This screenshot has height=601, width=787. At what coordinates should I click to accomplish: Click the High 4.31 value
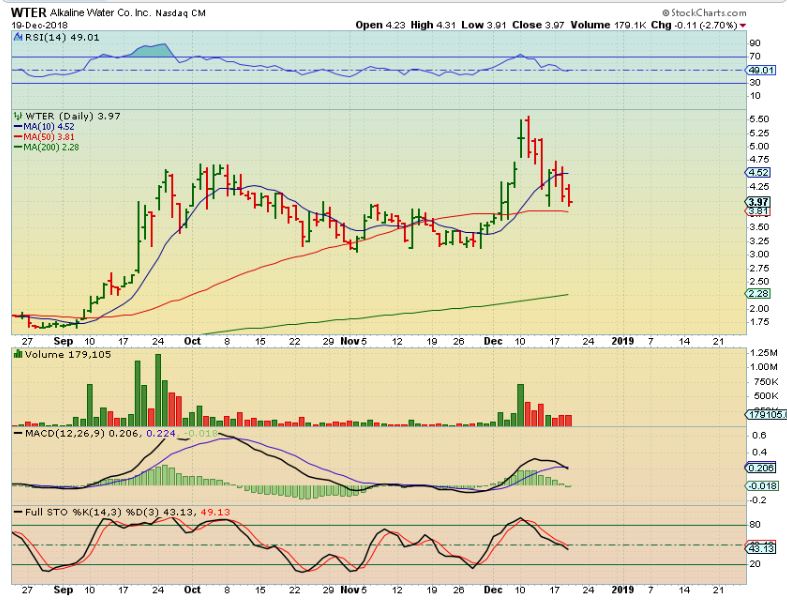coord(433,25)
